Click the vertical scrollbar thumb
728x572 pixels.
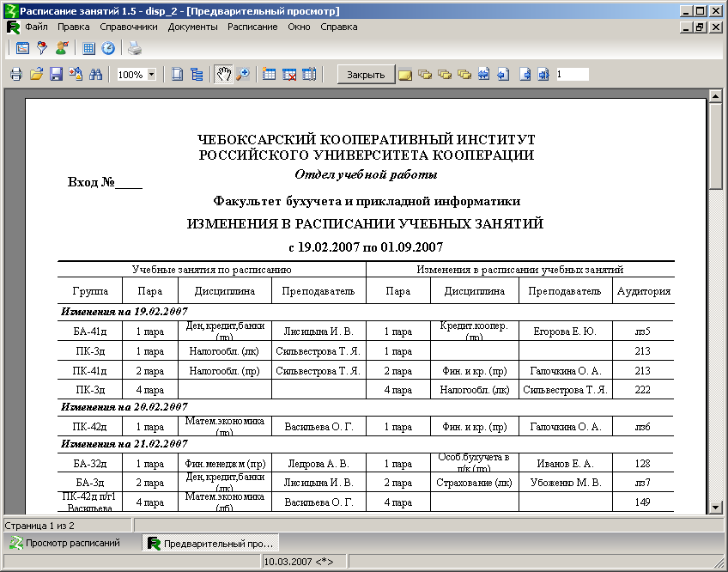tap(715, 146)
